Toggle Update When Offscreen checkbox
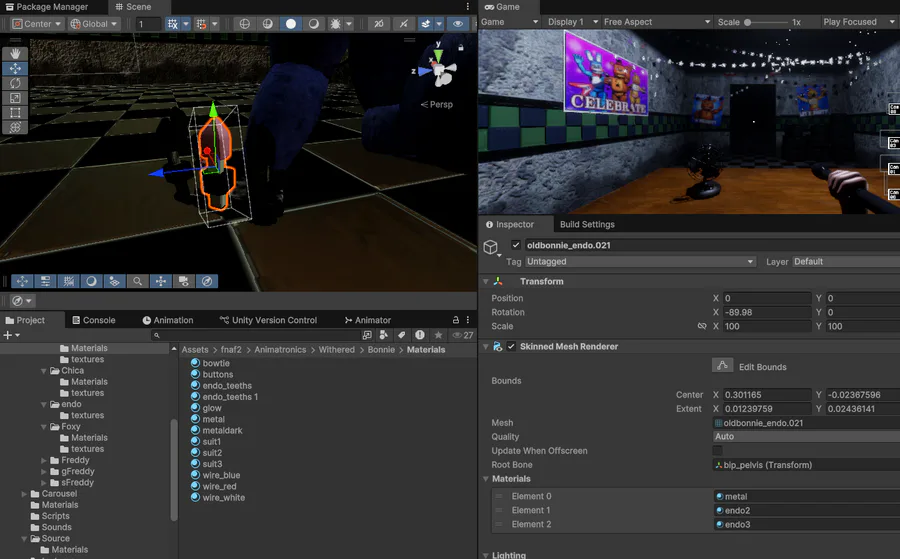Viewport: 900px width, 559px height. click(717, 451)
